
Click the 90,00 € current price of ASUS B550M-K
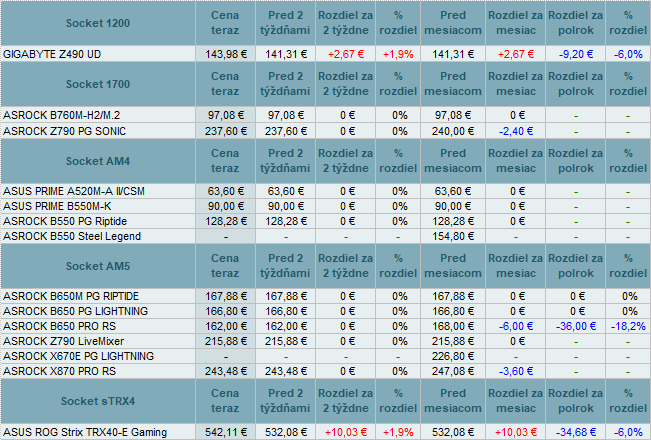(226, 206)
